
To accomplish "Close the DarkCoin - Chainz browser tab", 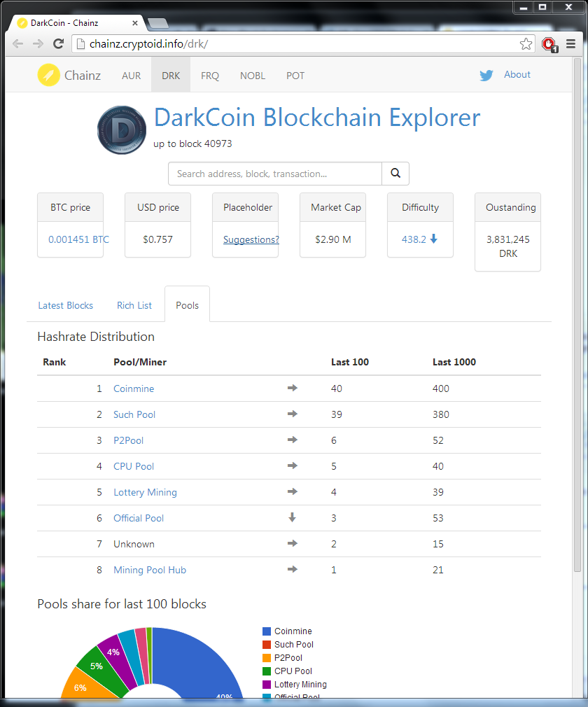I will point(135,23).
